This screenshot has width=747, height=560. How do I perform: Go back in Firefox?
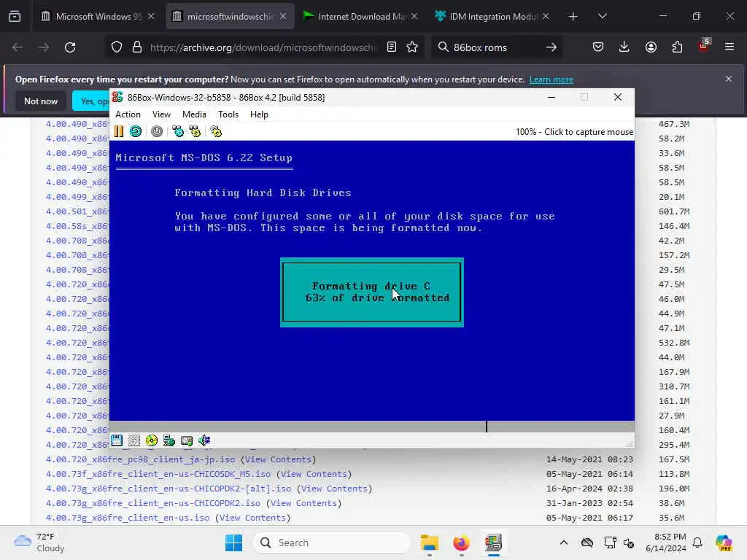point(18,47)
